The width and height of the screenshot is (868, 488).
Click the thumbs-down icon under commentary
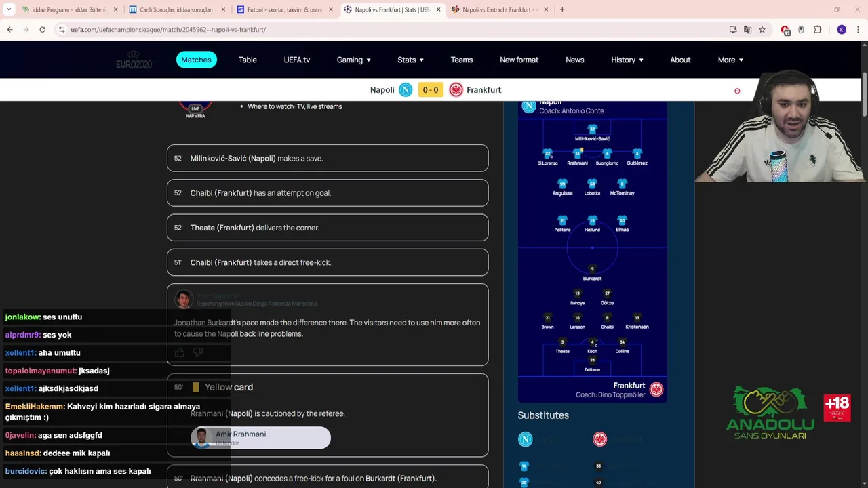pos(198,352)
